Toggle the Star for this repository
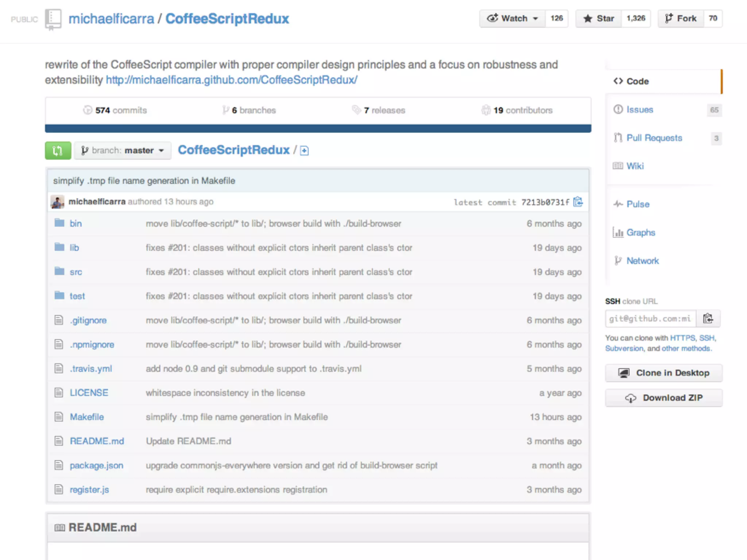Screen dimensions: 747x560 [599, 19]
